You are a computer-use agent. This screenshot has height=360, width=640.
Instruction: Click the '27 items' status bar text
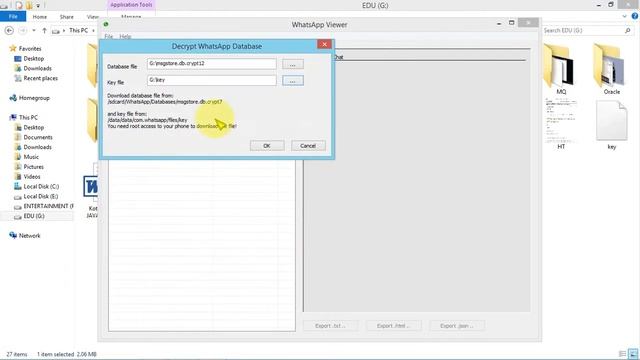17,354
